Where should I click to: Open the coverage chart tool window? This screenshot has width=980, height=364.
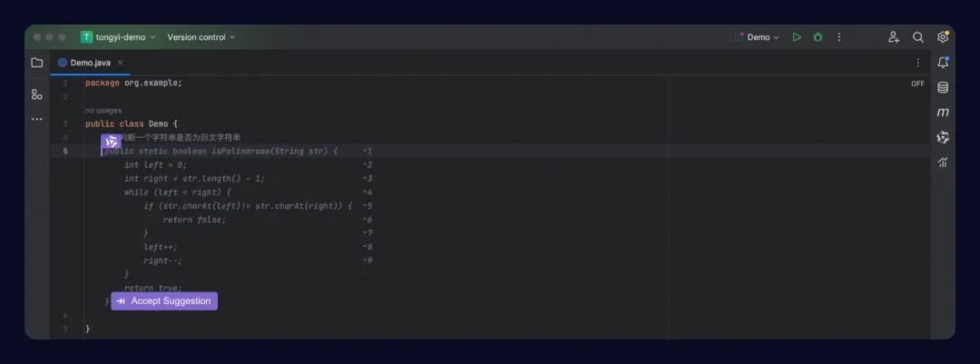943,162
